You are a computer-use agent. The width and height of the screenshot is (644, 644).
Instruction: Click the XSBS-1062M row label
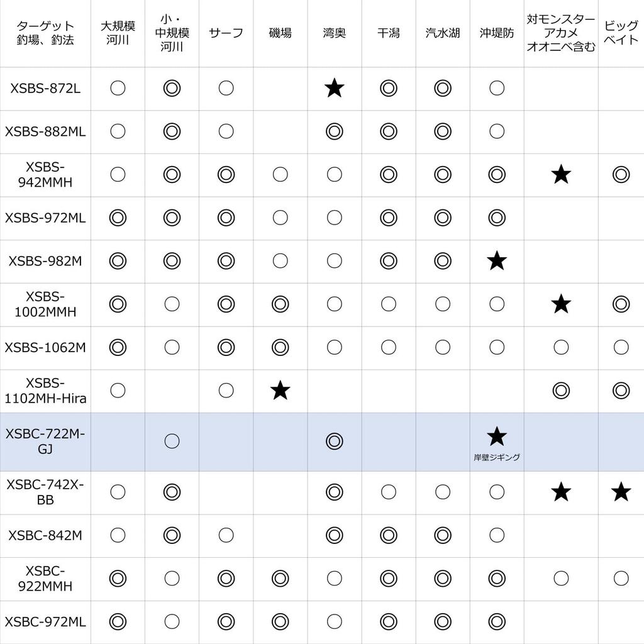tap(45, 347)
